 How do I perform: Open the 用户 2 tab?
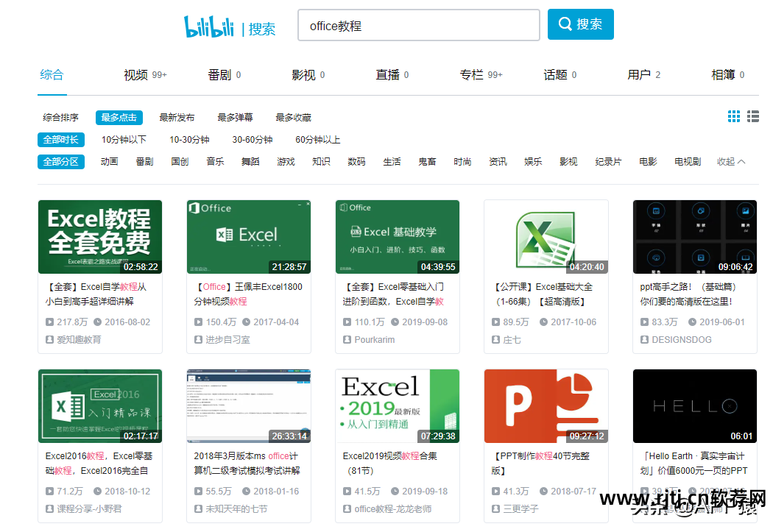[643, 75]
